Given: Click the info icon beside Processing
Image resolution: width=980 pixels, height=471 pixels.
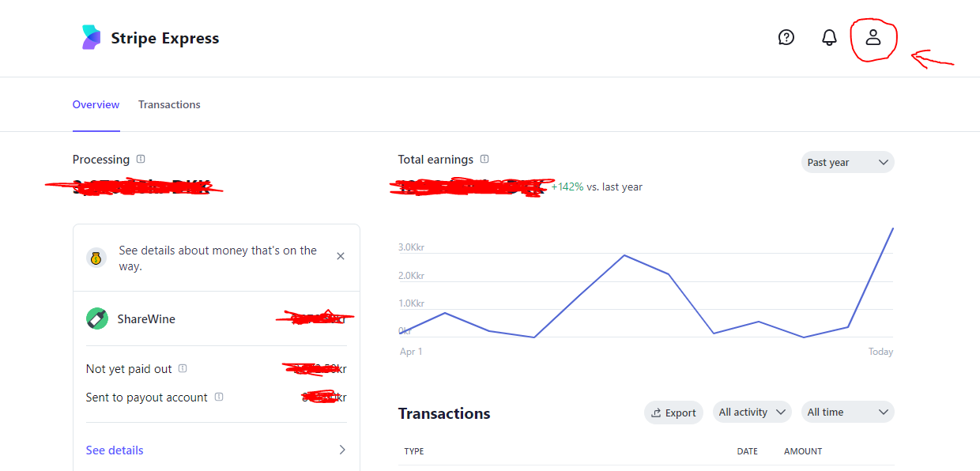Looking at the screenshot, I should click(x=141, y=159).
